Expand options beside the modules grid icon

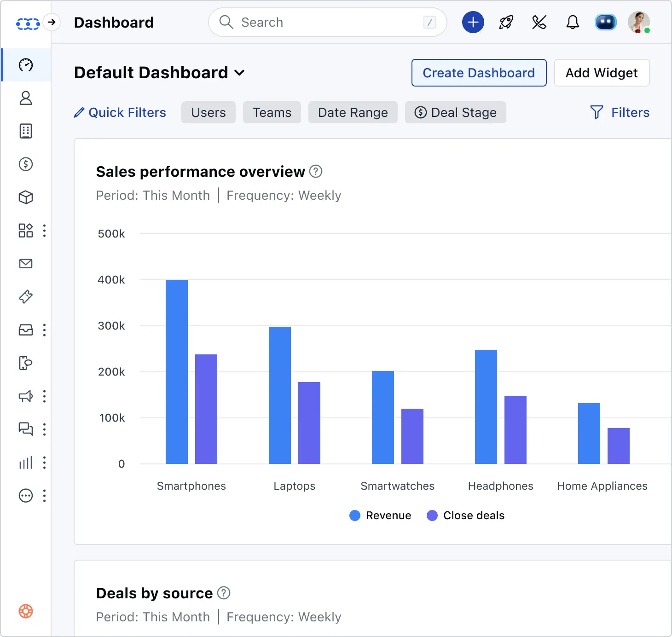(44, 231)
